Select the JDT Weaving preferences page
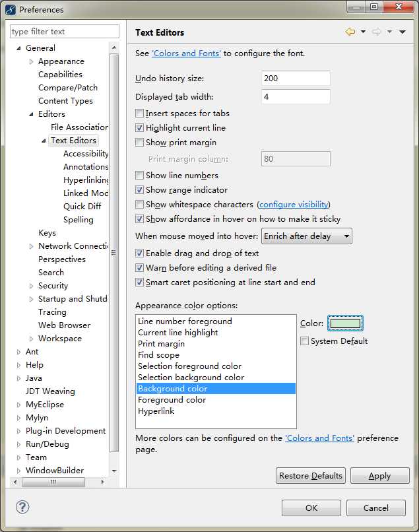Viewport: 419px width, 532px height. (x=50, y=391)
